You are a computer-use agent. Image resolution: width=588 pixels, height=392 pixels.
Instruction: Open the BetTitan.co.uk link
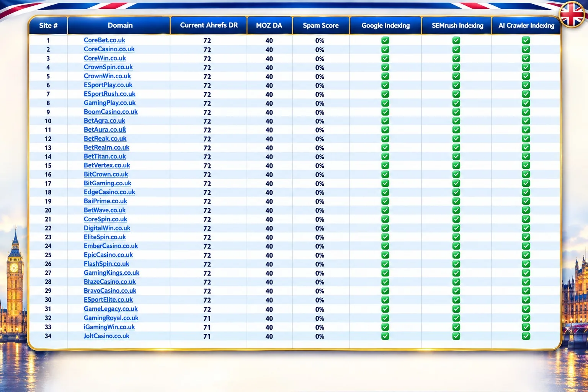coord(105,157)
